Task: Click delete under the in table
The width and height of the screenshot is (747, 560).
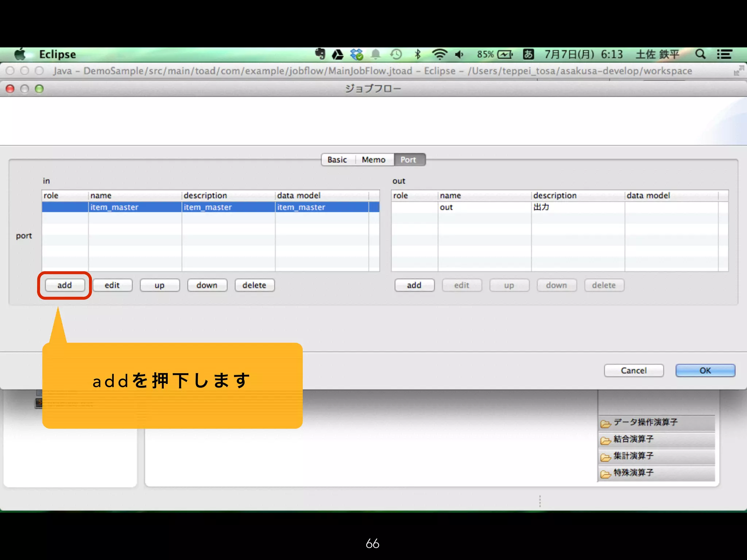Action: (x=254, y=285)
